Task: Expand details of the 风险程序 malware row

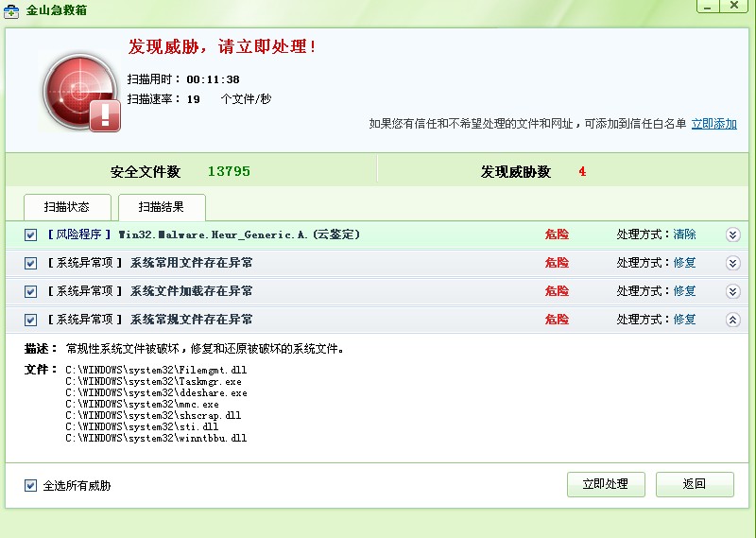Action: point(733,234)
